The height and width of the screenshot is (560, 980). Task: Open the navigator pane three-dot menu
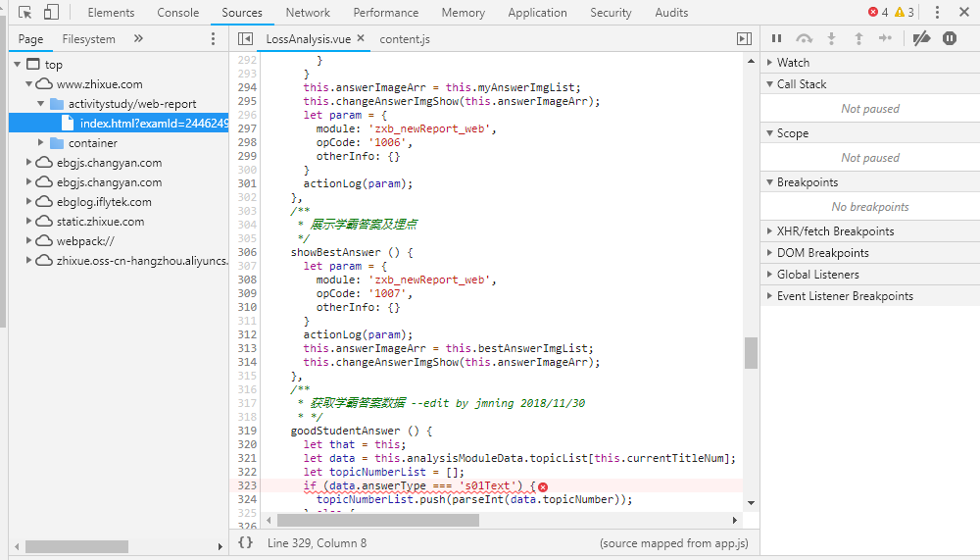pyautogui.click(x=213, y=39)
